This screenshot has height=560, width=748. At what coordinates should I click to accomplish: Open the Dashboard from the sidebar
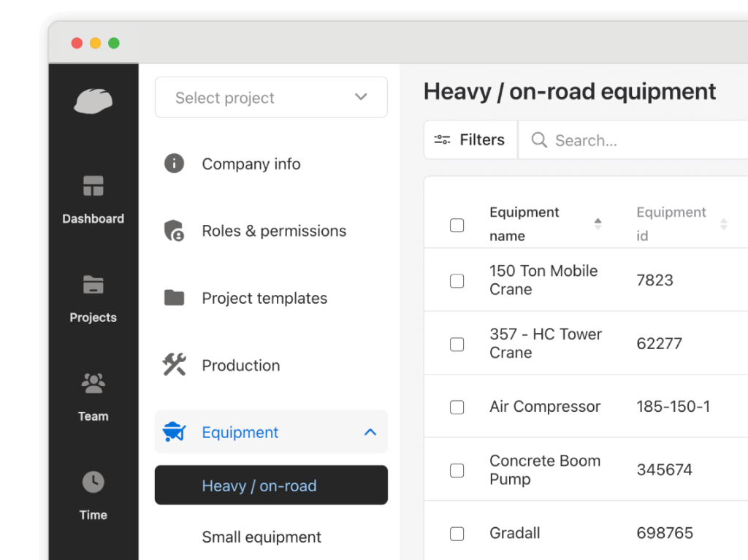click(93, 185)
